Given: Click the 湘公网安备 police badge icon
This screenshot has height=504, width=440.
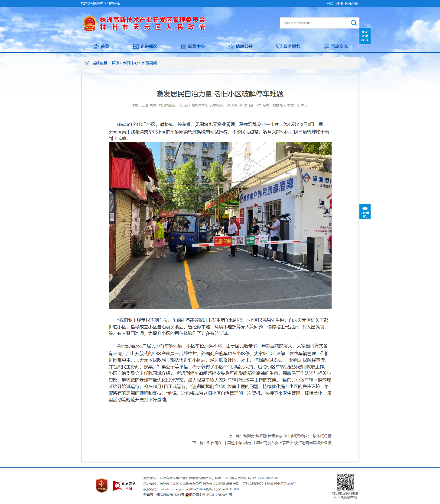Looking at the screenshot, I should point(187,495).
